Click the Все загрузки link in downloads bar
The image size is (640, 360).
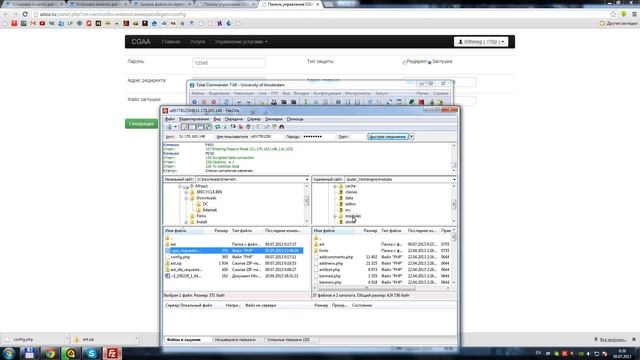coord(613,339)
